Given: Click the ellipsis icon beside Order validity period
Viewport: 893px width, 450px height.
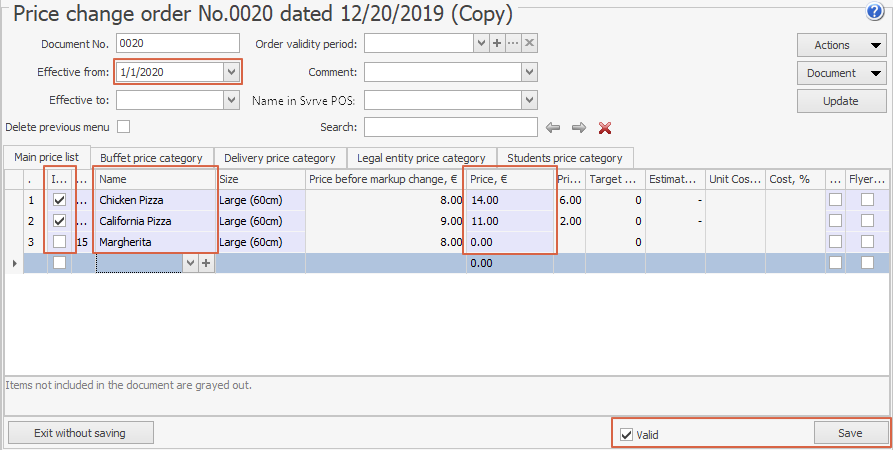Looking at the screenshot, I should [513, 44].
